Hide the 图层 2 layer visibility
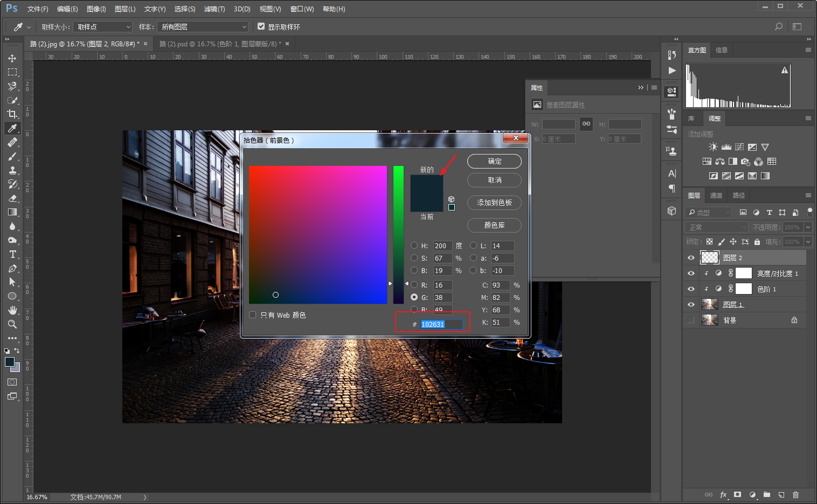The image size is (817, 504). (x=691, y=258)
